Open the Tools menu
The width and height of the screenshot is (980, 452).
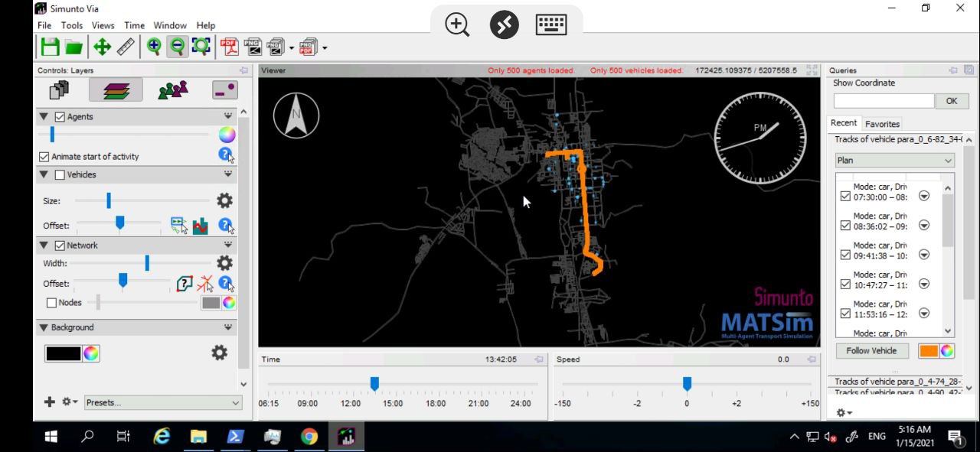pos(72,25)
